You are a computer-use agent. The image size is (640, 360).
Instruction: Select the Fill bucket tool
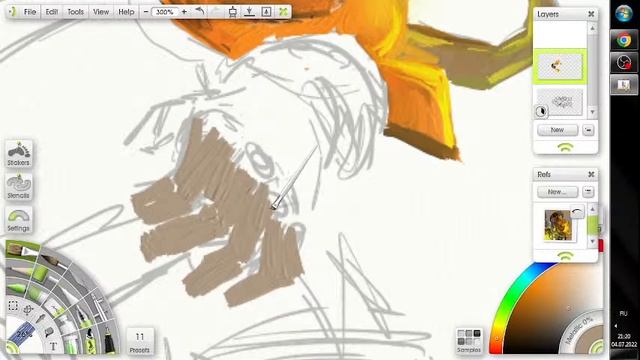49,332
